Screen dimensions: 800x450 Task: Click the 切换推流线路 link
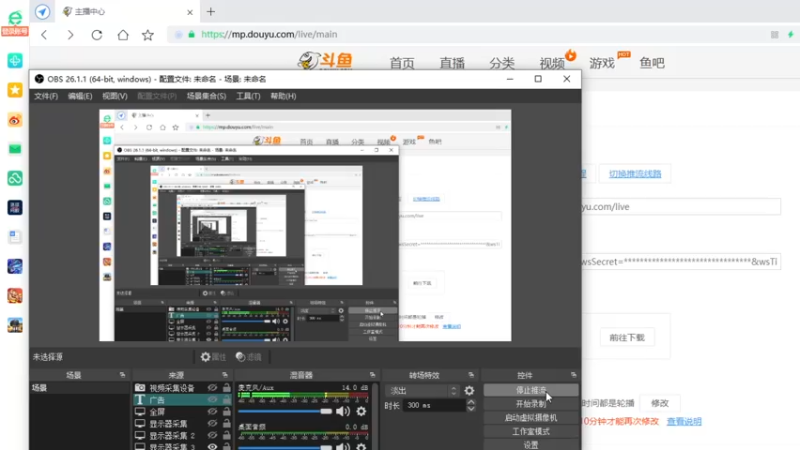coord(635,174)
